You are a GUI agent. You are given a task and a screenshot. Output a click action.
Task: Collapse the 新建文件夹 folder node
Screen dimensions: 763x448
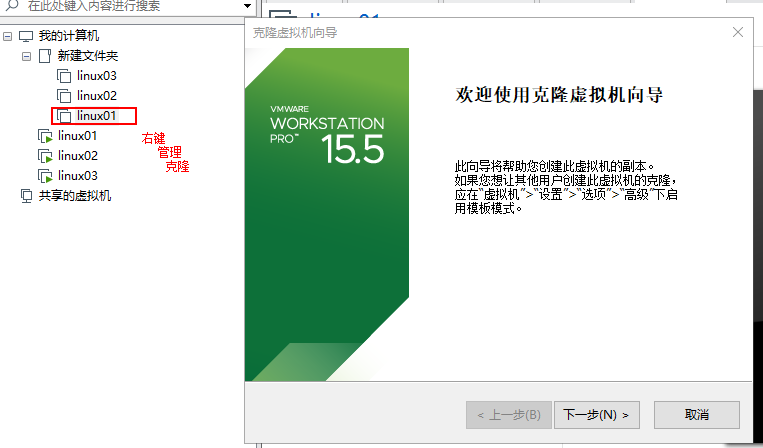pyautogui.click(x=26, y=56)
